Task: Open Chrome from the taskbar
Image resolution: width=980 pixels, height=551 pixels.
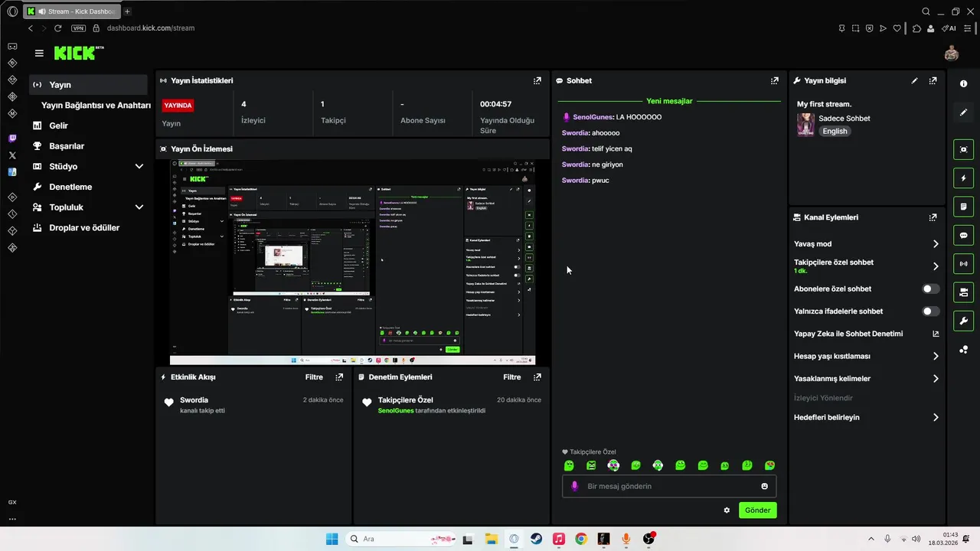Action: [x=581, y=539]
